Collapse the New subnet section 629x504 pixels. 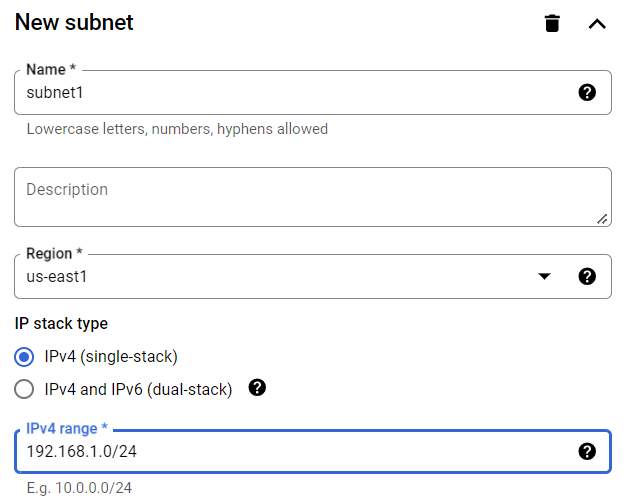(x=597, y=23)
